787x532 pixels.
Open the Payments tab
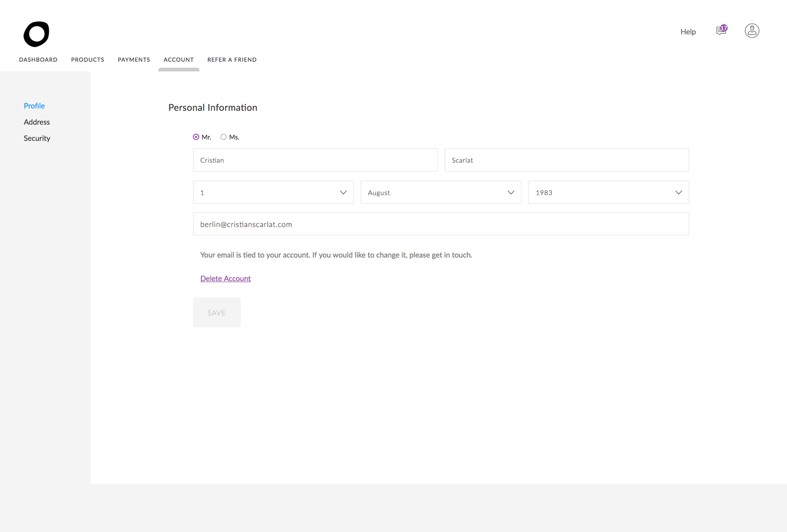pos(134,60)
